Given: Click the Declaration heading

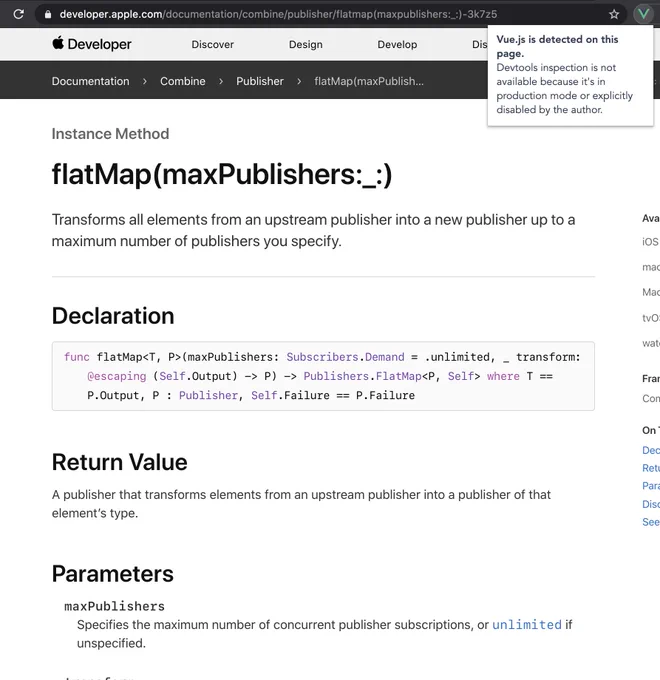Looking at the screenshot, I should tap(113, 315).
